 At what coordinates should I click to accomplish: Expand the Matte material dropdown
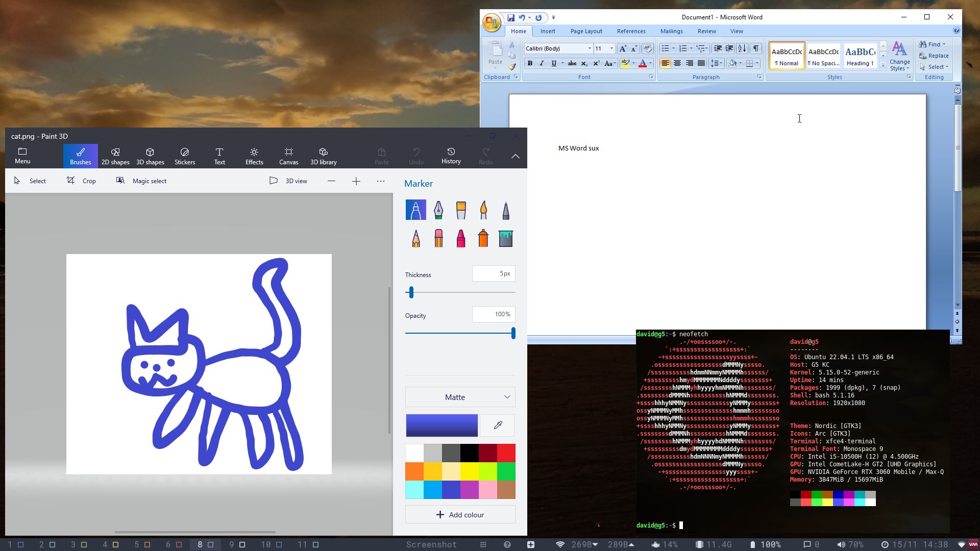tap(460, 397)
